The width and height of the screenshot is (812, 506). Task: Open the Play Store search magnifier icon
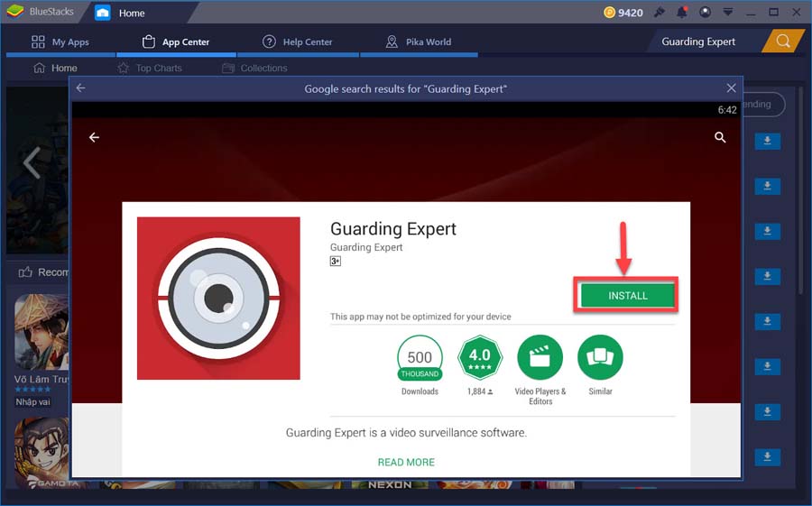(720, 137)
